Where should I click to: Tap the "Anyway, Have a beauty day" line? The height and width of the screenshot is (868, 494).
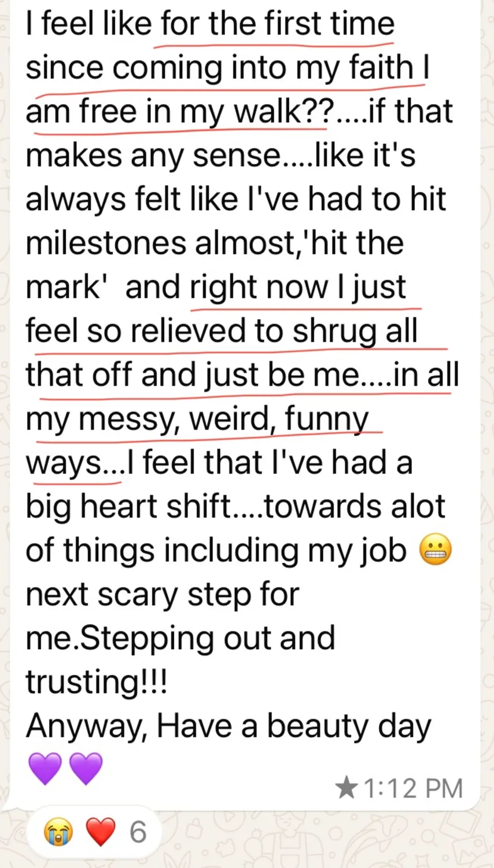(x=228, y=726)
